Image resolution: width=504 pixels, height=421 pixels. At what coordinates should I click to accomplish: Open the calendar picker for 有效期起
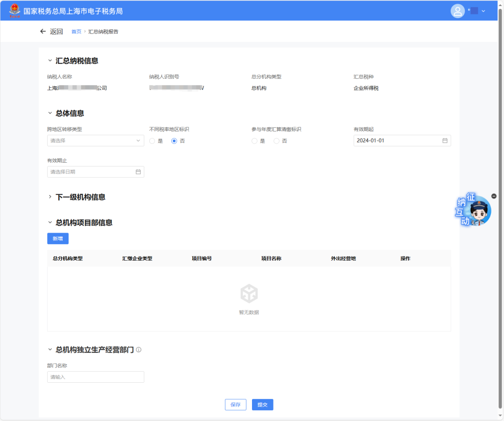(x=444, y=140)
